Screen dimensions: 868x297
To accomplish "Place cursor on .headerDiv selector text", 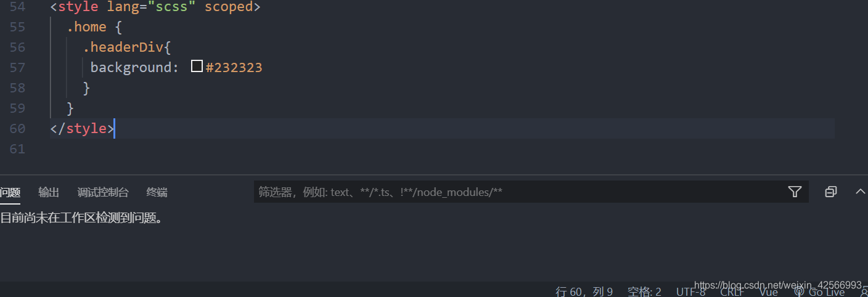I will coord(123,47).
